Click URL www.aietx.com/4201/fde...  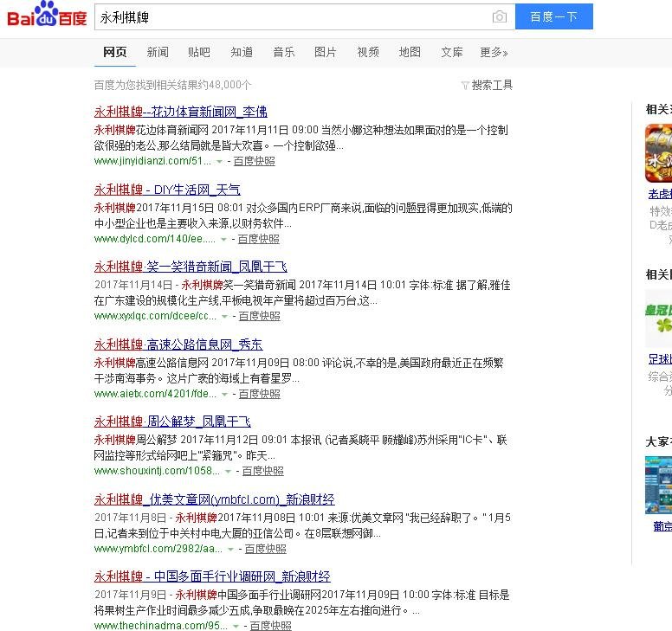(155, 394)
